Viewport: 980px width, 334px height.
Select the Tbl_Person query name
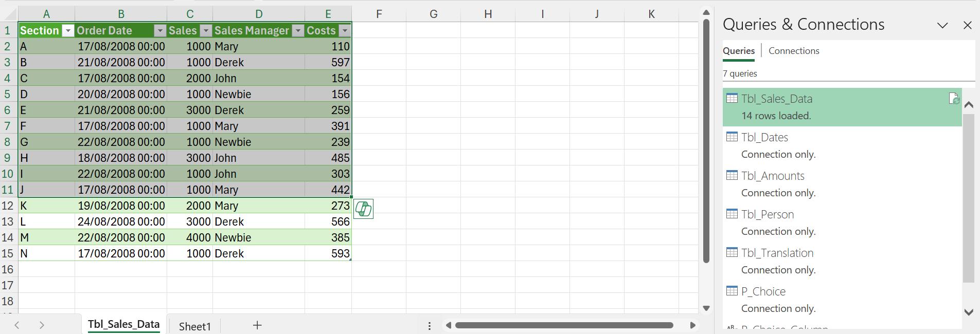[768, 214]
